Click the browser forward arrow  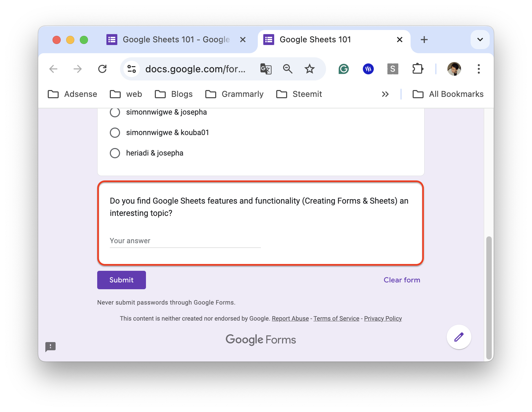click(x=78, y=69)
